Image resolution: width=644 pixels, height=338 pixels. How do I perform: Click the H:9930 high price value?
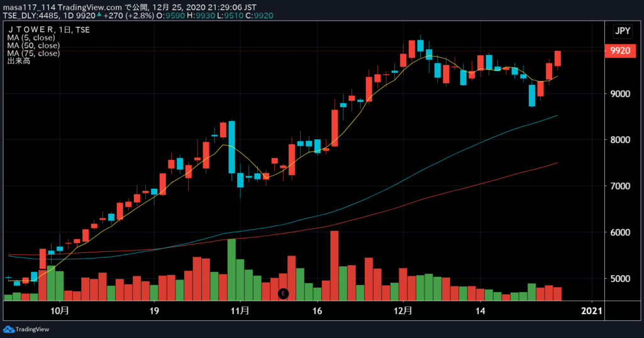201,16
